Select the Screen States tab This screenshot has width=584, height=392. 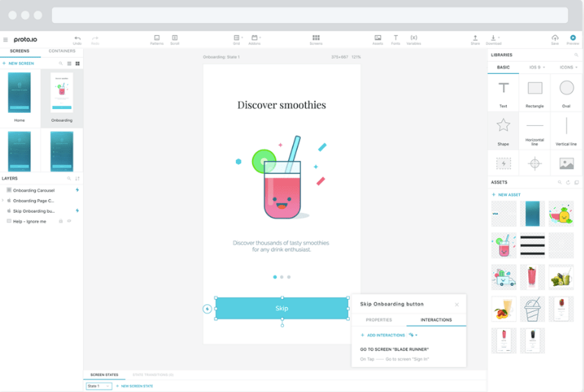coord(105,375)
